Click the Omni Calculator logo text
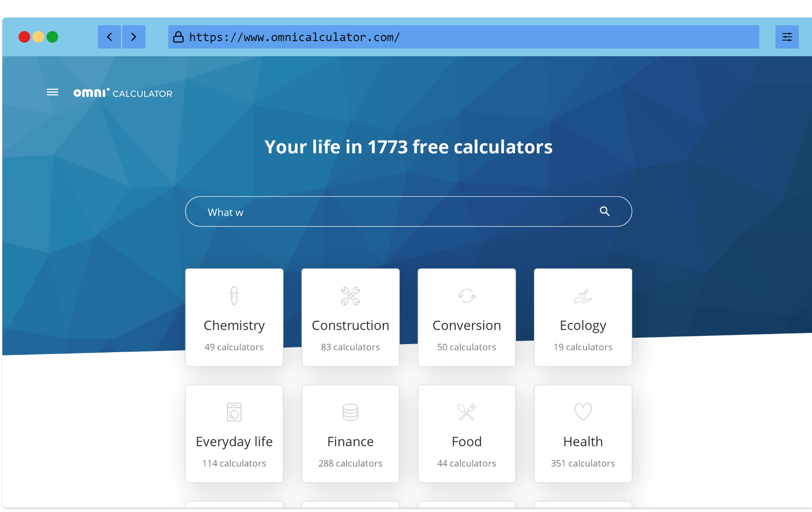Screen dimensions: 812x512 122,93
